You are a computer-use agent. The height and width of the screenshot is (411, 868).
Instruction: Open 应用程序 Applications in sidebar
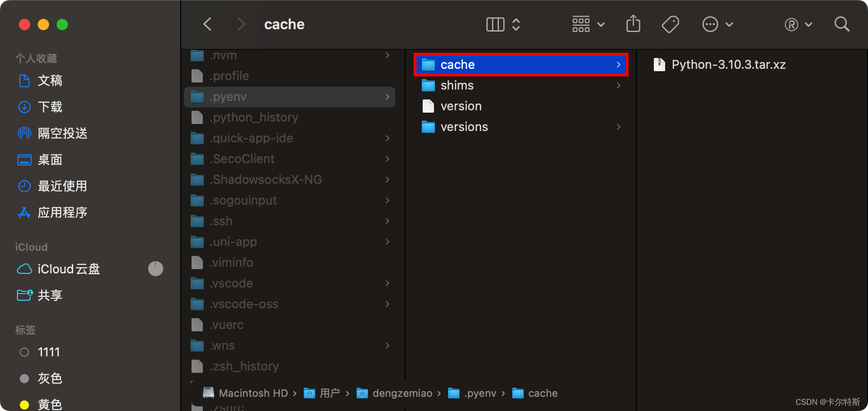[x=62, y=213]
